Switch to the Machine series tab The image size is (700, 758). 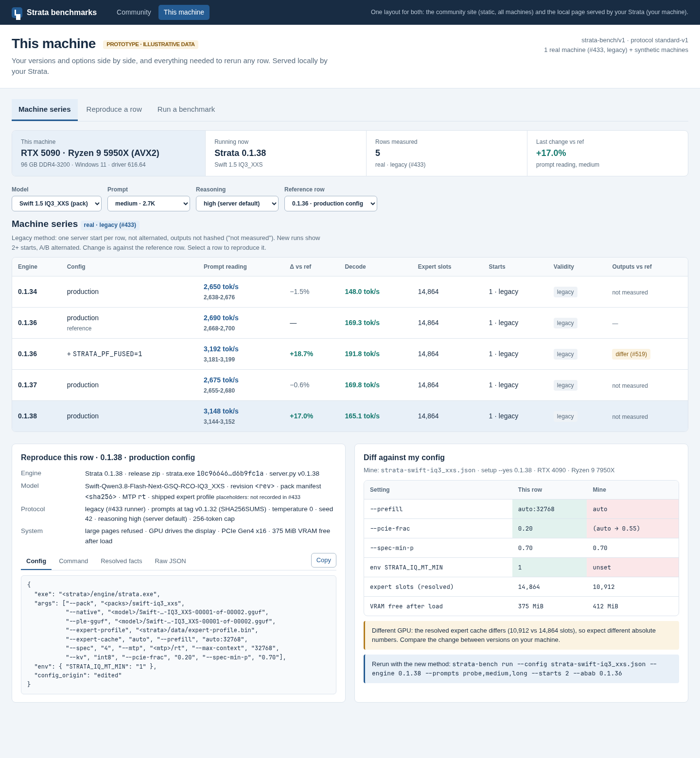click(45, 109)
